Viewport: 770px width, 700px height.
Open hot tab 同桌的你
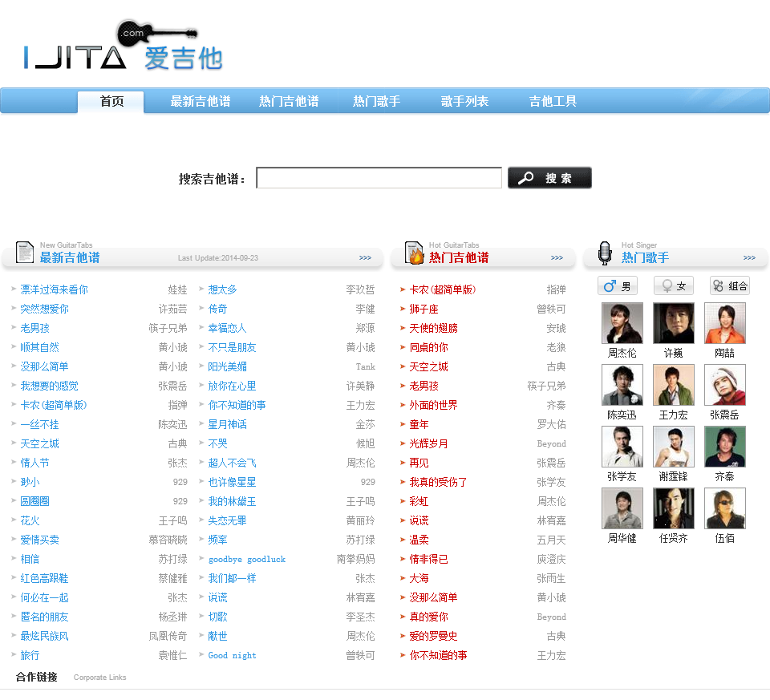(x=428, y=347)
